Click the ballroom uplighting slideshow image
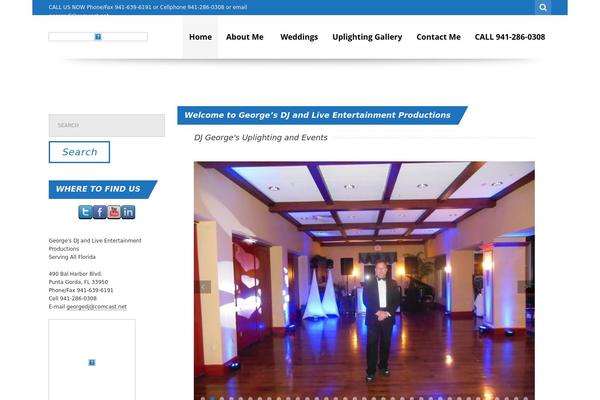The height and width of the screenshot is (400, 600). coord(364,281)
